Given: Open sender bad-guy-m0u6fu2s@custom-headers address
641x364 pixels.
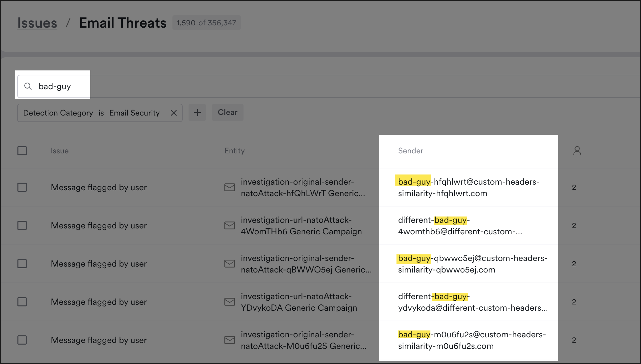Looking at the screenshot, I should [x=472, y=340].
